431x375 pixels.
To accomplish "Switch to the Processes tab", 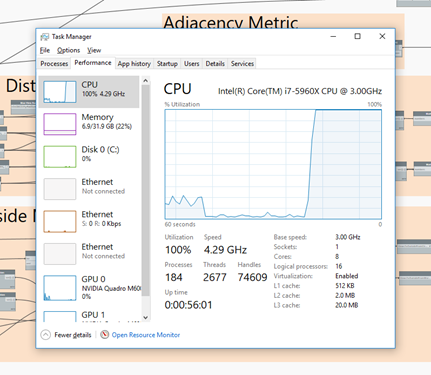I will [54, 64].
